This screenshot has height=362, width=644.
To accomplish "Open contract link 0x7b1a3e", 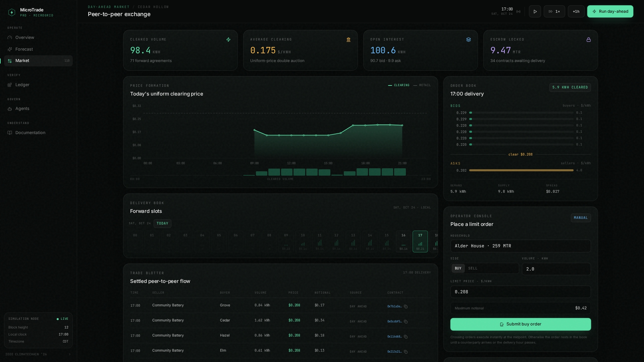I will pyautogui.click(x=394, y=307).
